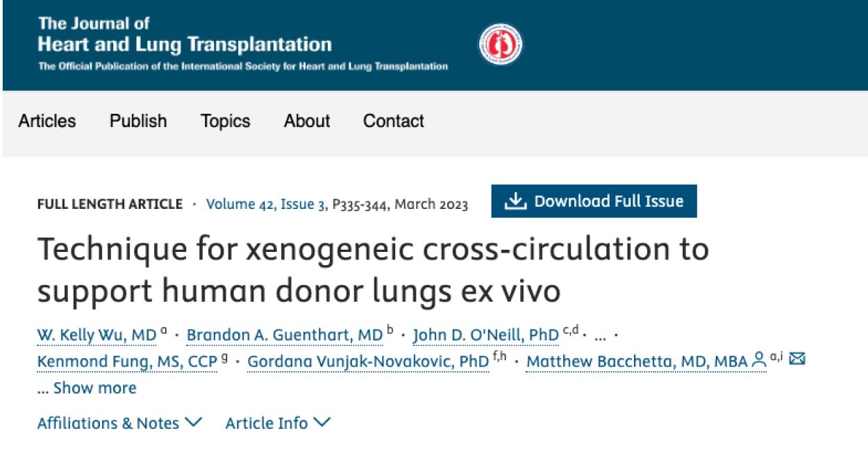The width and height of the screenshot is (868, 449).
Task: Click the ISHLT circular society emblem
Action: (x=501, y=43)
